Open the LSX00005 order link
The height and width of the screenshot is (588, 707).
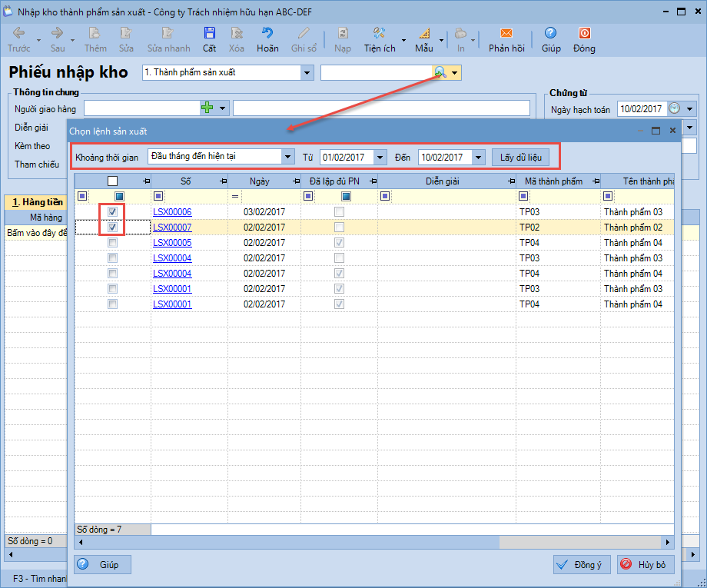[x=172, y=243]
